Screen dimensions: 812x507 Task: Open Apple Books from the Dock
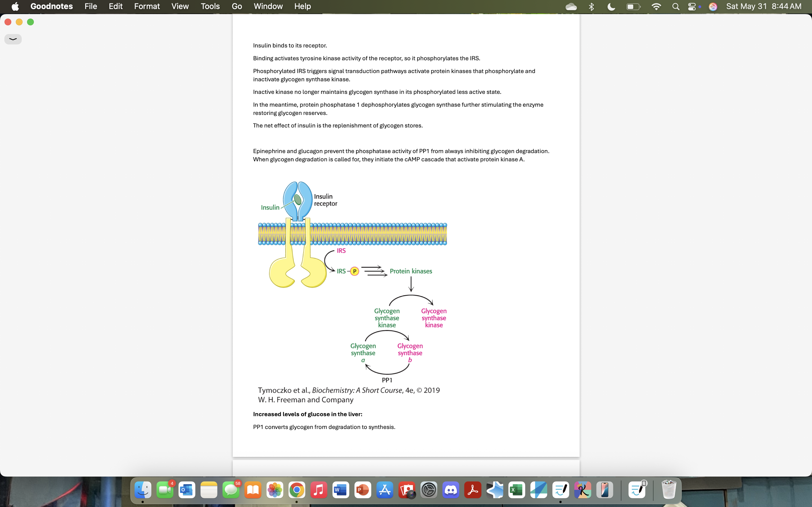(253, 490)
